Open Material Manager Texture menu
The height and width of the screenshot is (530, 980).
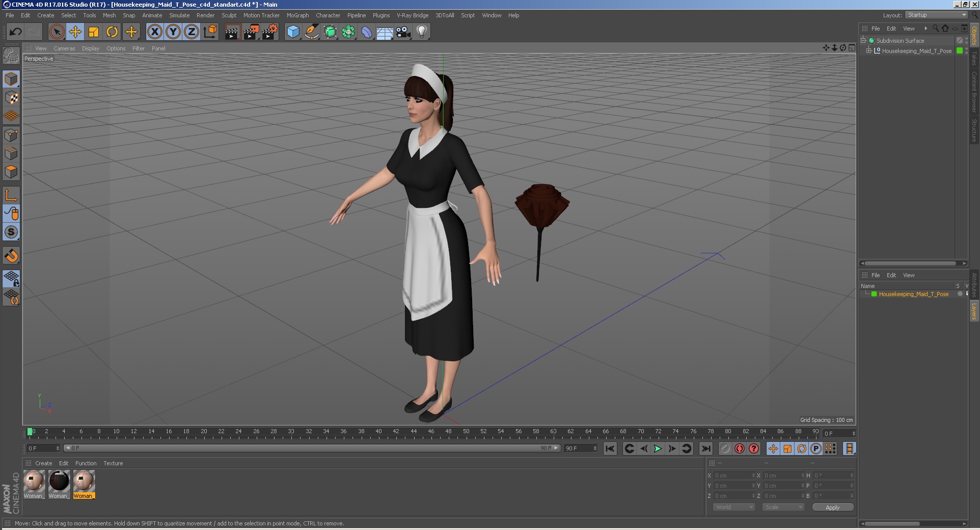click(113, 463)
